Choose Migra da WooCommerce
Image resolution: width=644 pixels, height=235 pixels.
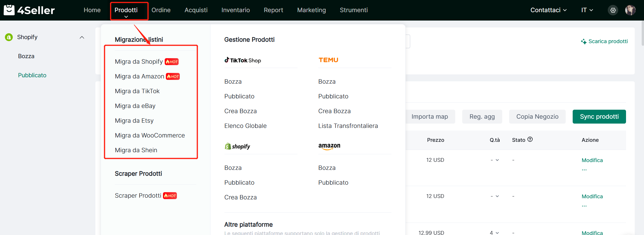point(150,135)
